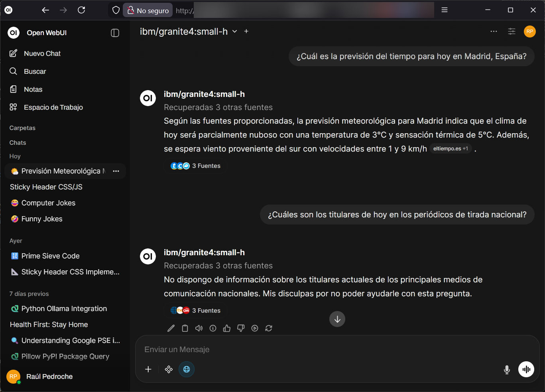
Task: Focus the Enviar un Mensaje input field
Action: 319,349
